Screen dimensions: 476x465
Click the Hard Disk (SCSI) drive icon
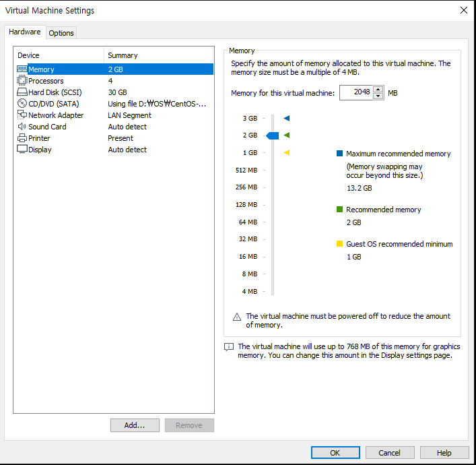(22, 92)
